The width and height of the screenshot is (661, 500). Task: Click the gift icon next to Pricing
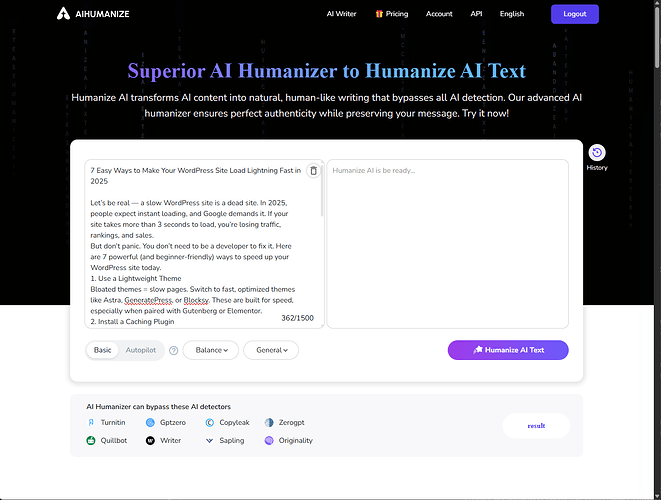pyautogui.click(x=379, y=13)
